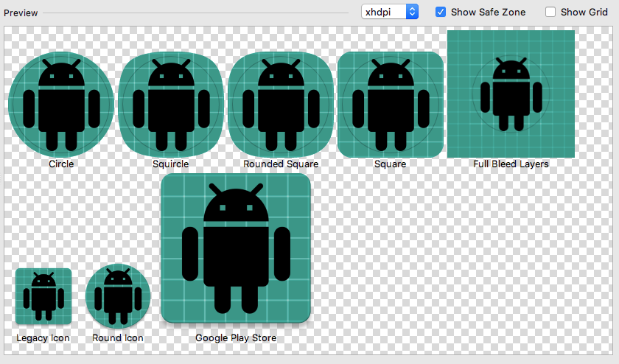Click the blue dropdown stepper arrows
This screenshot has height=364, width=619.
[x=412, y=13]
